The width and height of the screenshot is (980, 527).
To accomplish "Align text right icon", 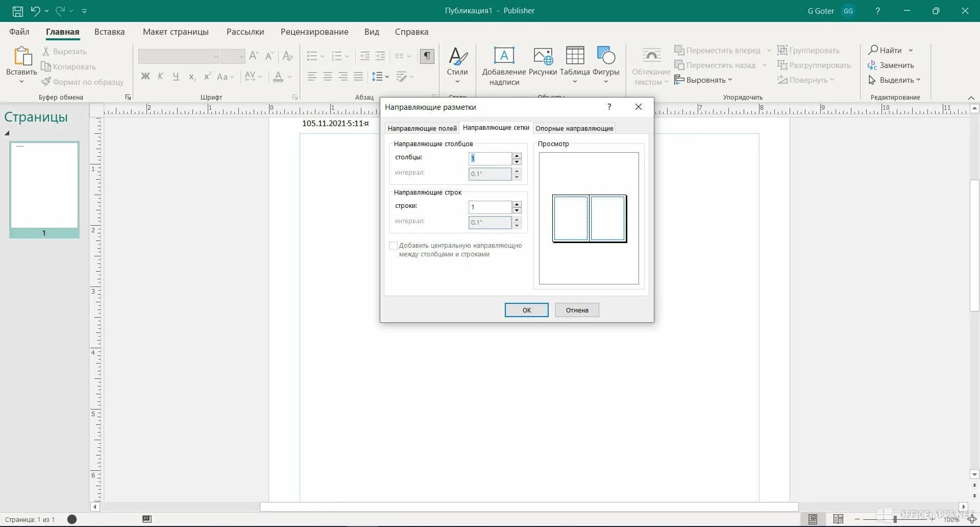I will (x=343, y=77).
